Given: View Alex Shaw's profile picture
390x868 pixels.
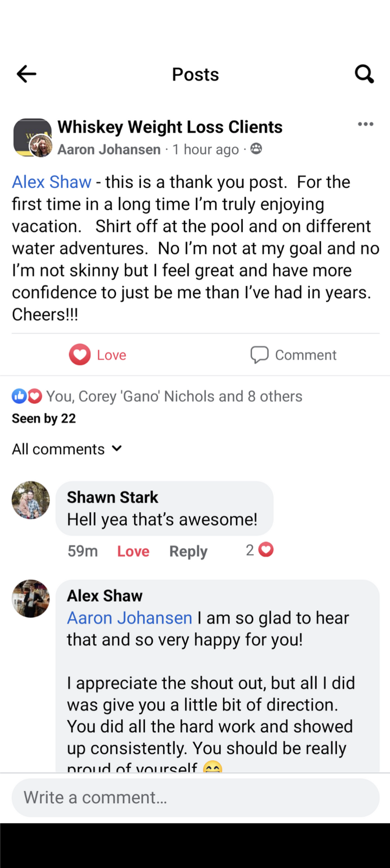Looking at the screenshot, I should coord(31,599).
